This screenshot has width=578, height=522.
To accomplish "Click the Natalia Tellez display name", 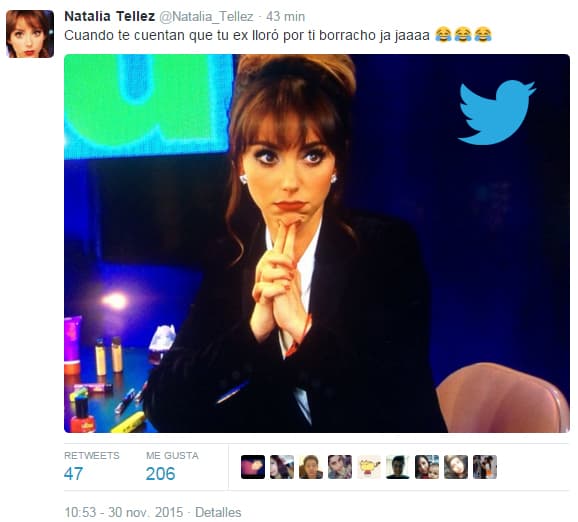I will (109, 16).
